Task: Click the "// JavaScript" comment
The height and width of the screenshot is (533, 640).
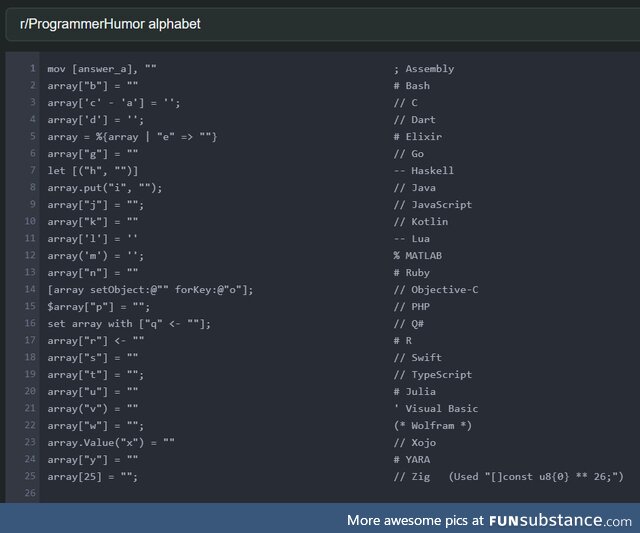Action: pyautogui.click(x=433, y=205)
